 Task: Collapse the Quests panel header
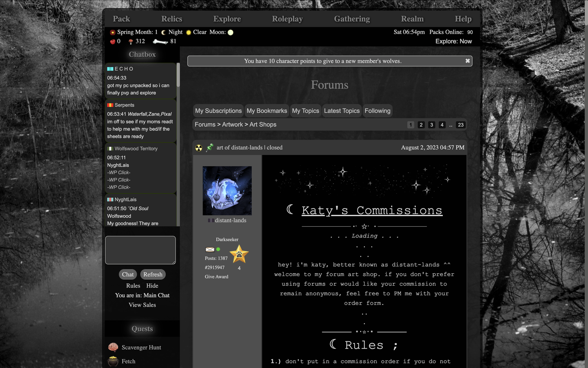[142, 328]
